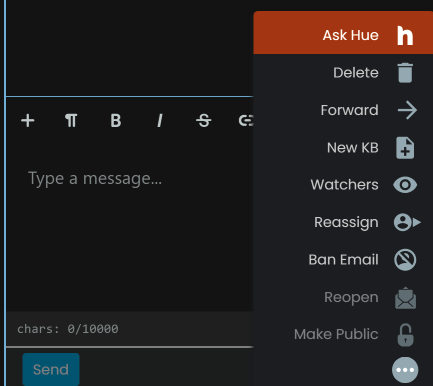Viewport: 433px width, 386px height.
Task: Click the reassign person icon
Action: point(407,222)
